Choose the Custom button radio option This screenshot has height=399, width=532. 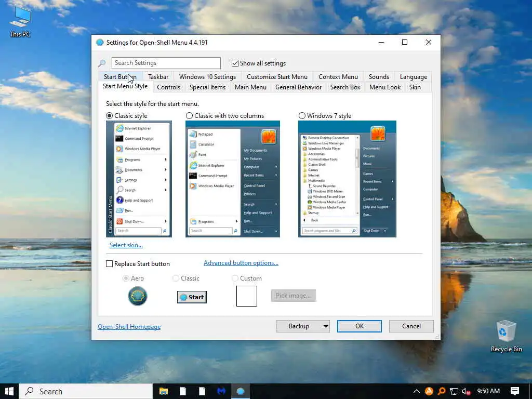click(x=235, y=278)
